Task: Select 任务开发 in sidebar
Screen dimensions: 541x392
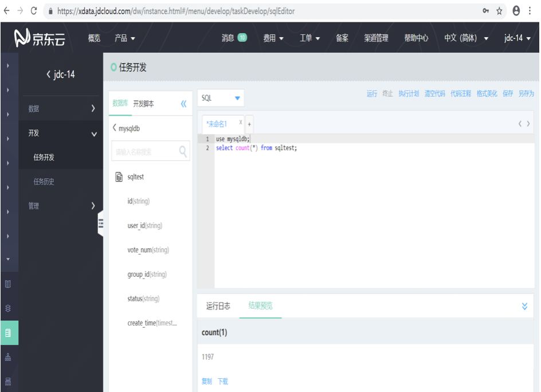Action: tap(44, 158)
